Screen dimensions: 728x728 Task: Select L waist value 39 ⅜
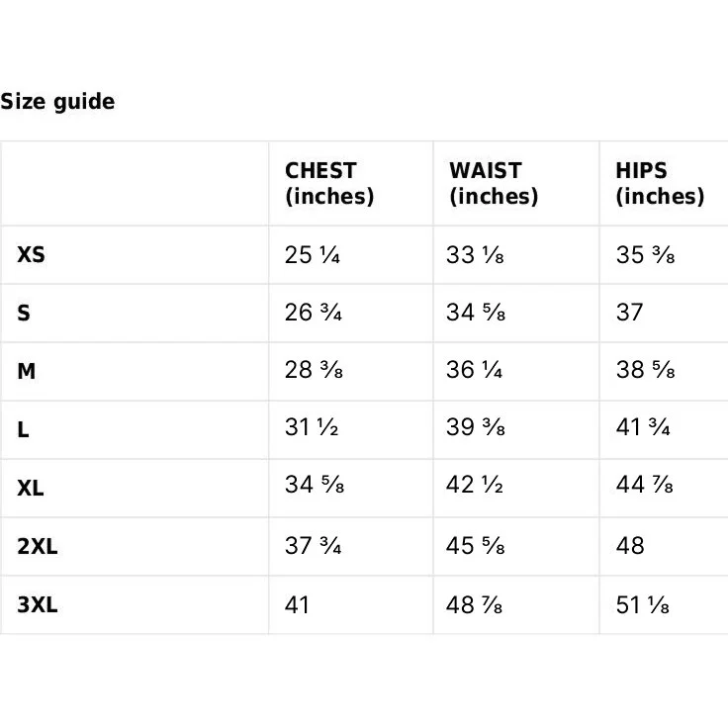pos(476,427)
